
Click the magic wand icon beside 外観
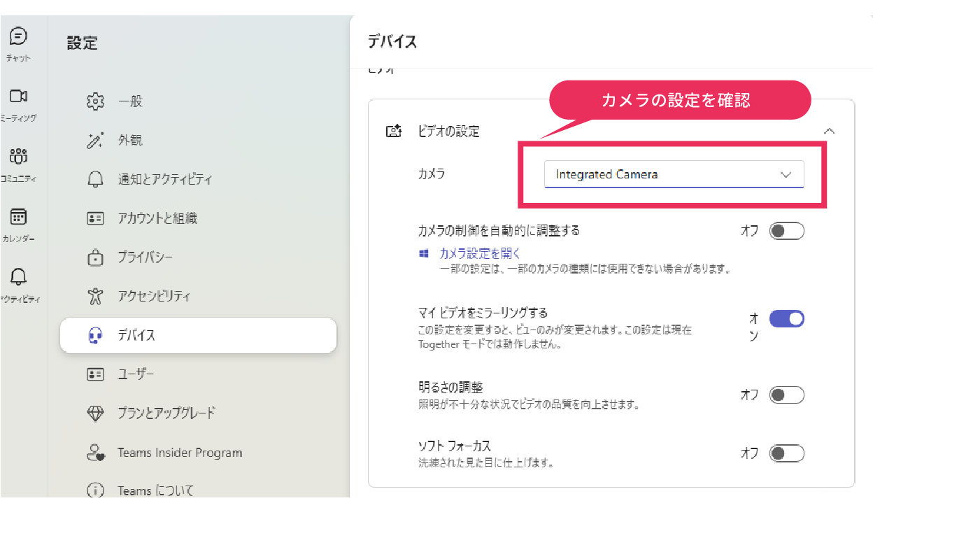(95, 141)
